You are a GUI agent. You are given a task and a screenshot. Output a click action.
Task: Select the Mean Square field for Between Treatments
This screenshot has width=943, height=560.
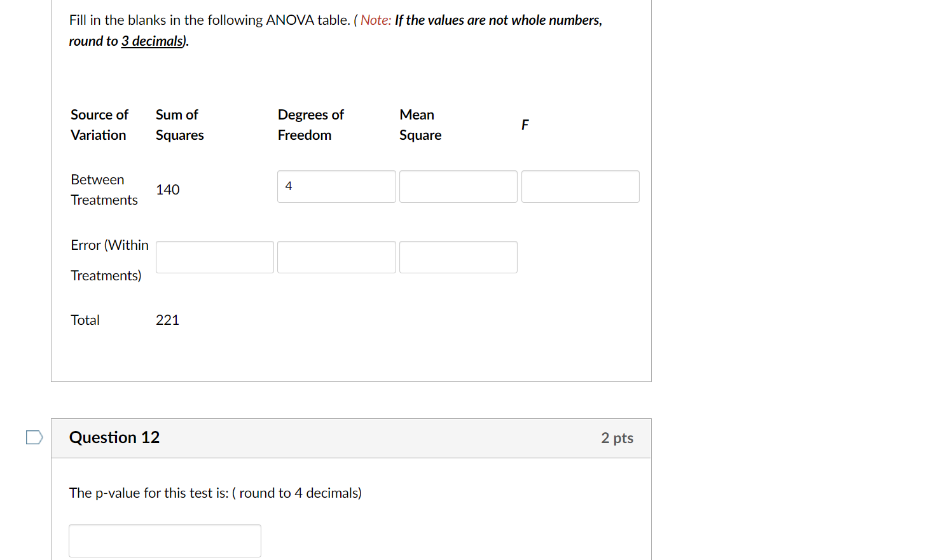click(458, 186)
